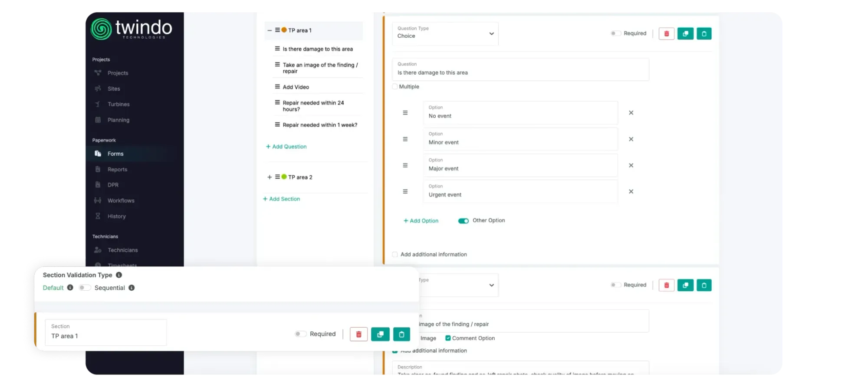Open Projects in the sidebar

click(118, 73)
